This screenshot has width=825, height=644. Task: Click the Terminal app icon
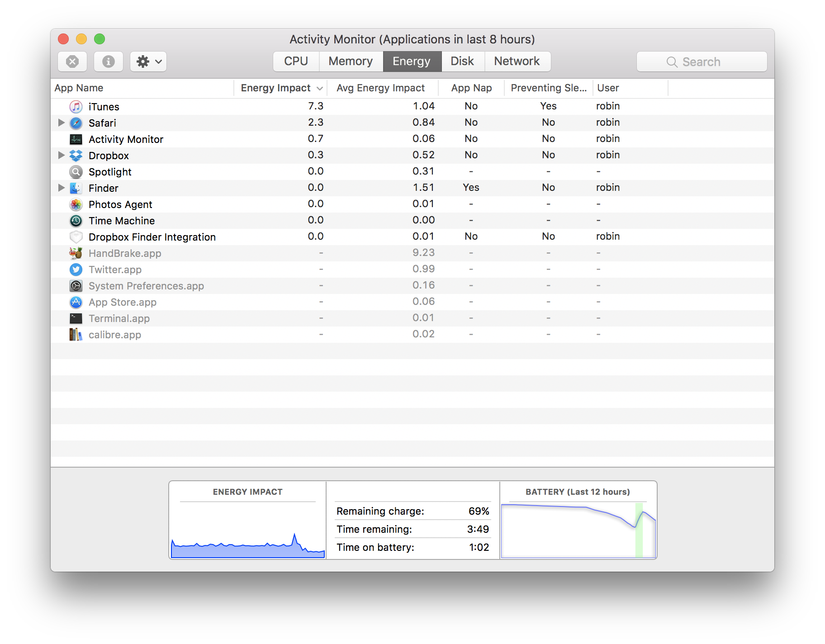click(76, 318)
